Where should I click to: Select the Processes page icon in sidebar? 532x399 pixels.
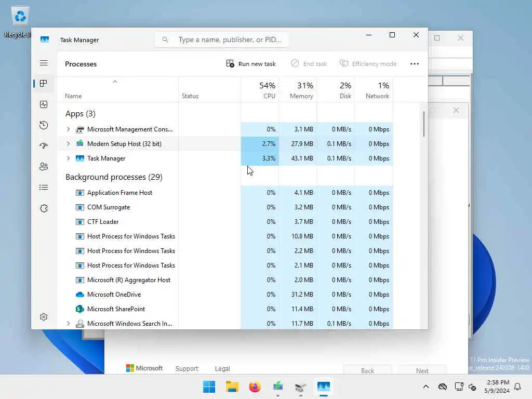[x=44, y=84]
